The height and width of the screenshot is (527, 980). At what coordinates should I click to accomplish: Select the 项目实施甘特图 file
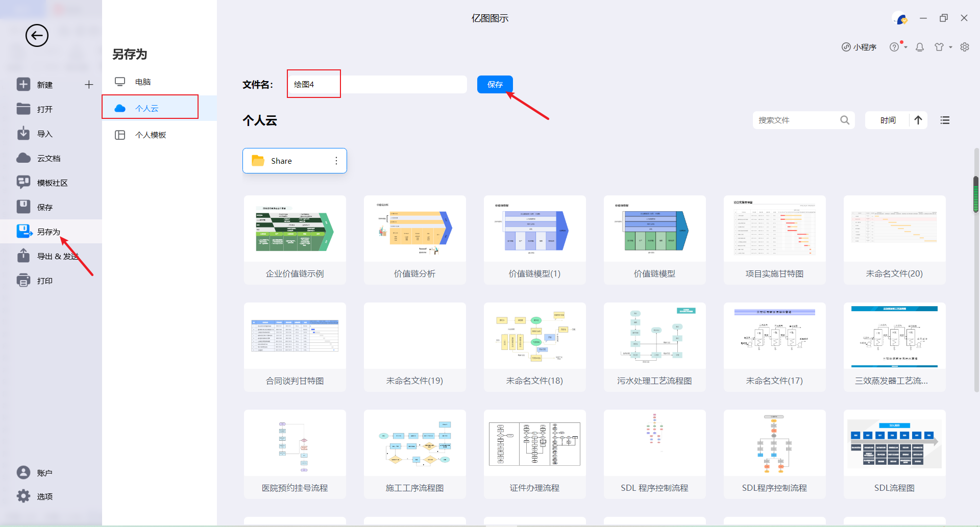pyautogui.click(x=775, y=240)
